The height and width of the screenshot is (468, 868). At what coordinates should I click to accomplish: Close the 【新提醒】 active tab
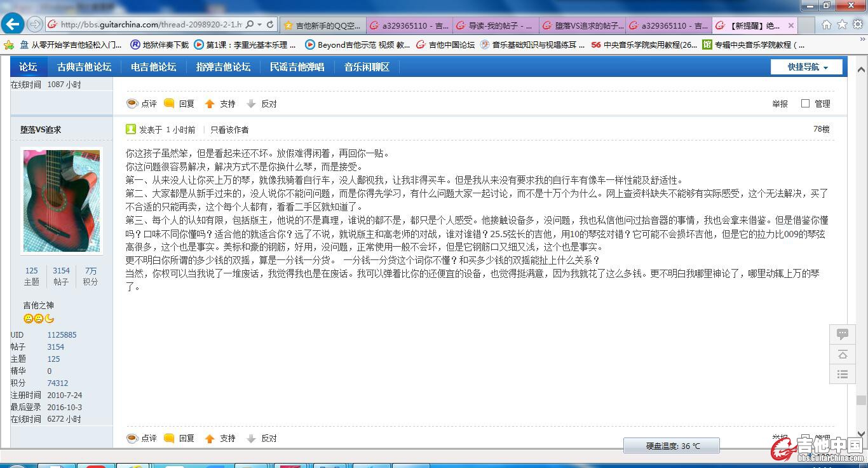791,25
